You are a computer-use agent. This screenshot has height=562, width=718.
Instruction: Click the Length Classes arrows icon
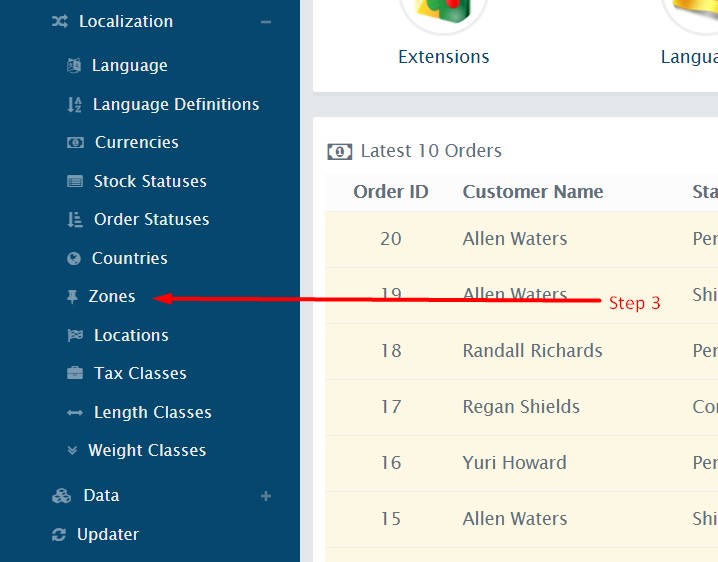pos(75,413)
